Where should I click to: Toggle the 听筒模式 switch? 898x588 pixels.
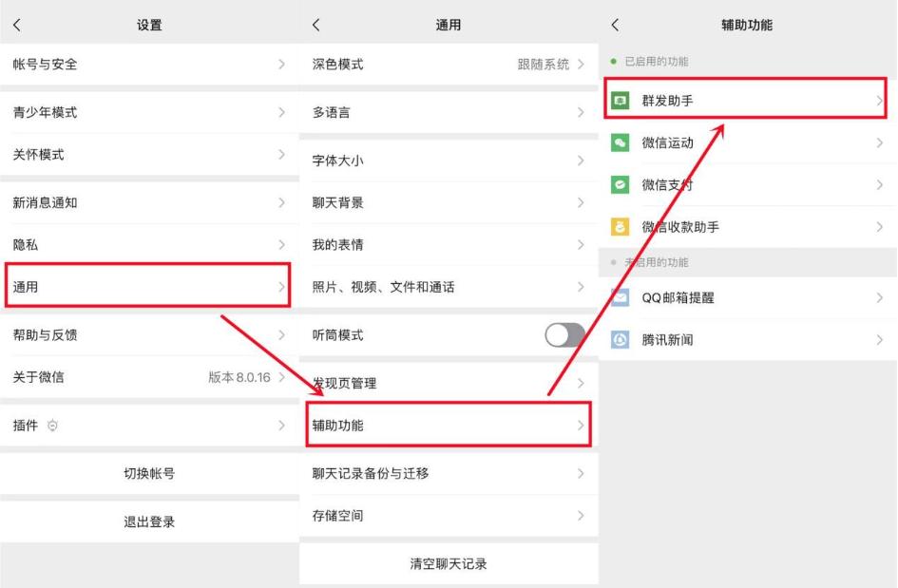tap(564, 335)
